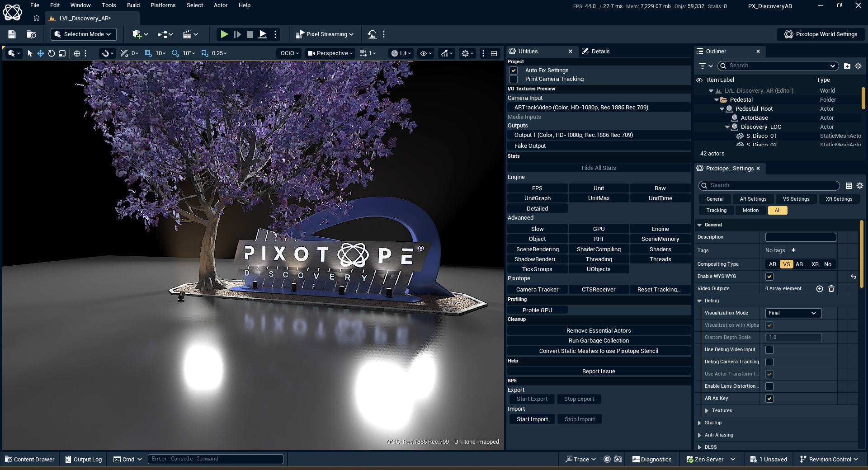Viewport: 868px width, 470px height.
Task: Save the current level with the disk icon
Action: coord(12,34)
